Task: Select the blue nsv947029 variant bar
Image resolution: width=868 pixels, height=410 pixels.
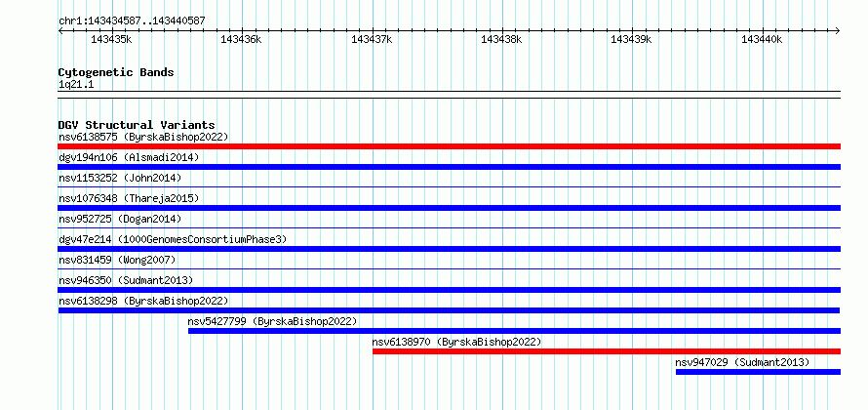Action: coord(759,372)
